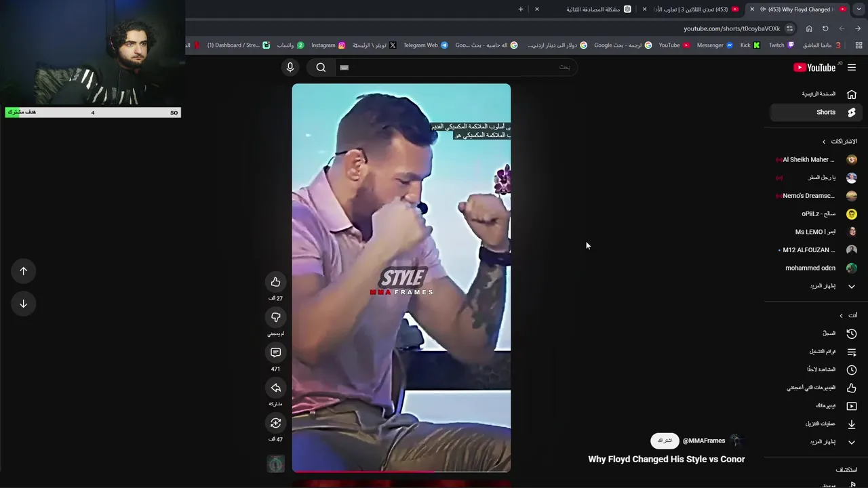868x488 pixels.
Task: Go back with the browser back arrow
Action: point(858,28)
